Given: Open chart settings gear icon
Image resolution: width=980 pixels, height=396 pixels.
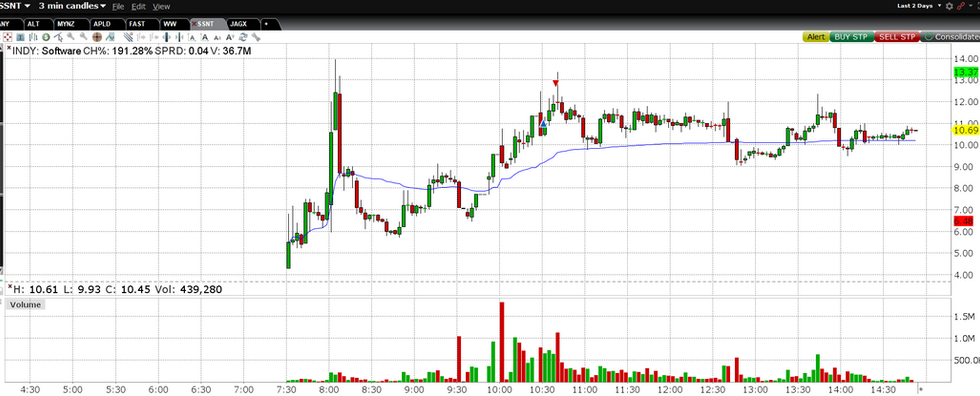Looking at the screenshot, I should tap(949, 6).
